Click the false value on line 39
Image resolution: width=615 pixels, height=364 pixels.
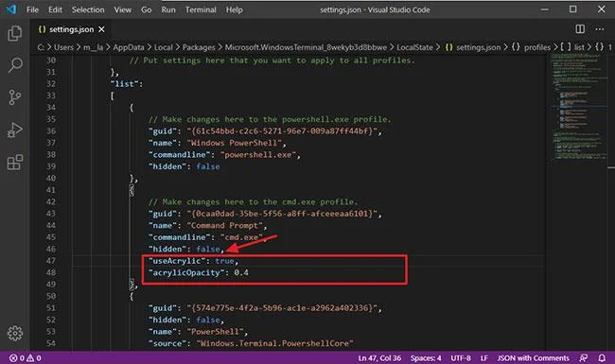click(208, 166)
